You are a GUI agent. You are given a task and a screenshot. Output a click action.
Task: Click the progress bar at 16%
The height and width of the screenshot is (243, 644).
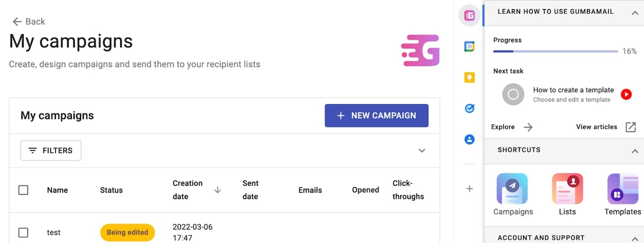point(555,51)
